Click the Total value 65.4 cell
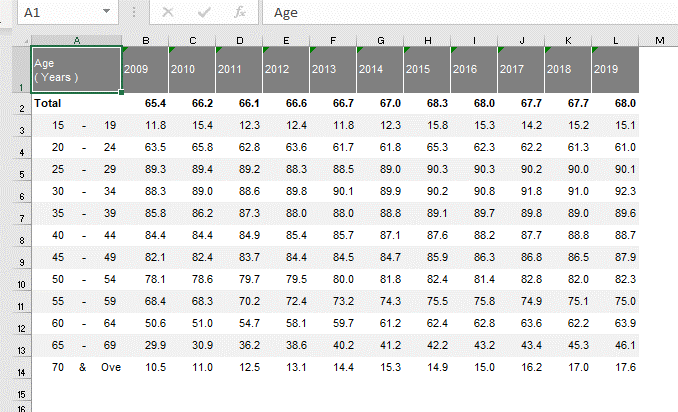 (145, 103)
